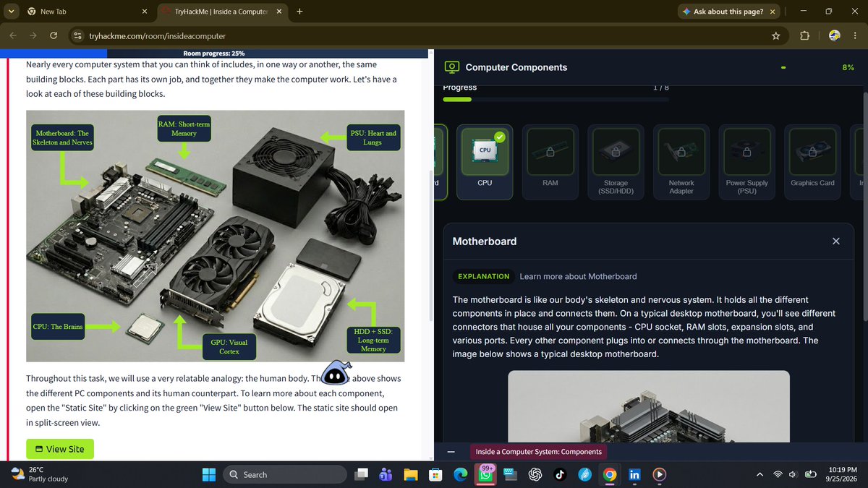
Task: Dismiss the Ask about this page prompt
Action: tap(773, 12)
